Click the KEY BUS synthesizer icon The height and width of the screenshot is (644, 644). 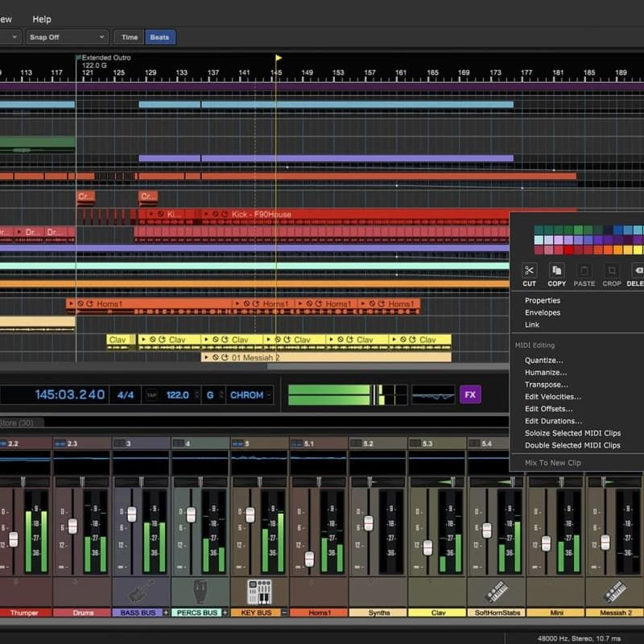(x=259, y=590)
